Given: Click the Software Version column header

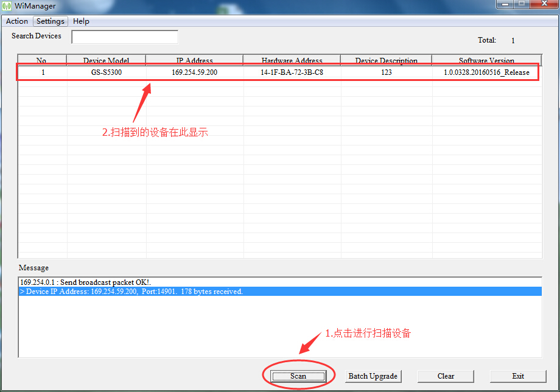Looking at the screenshot, I should (486, 60).
